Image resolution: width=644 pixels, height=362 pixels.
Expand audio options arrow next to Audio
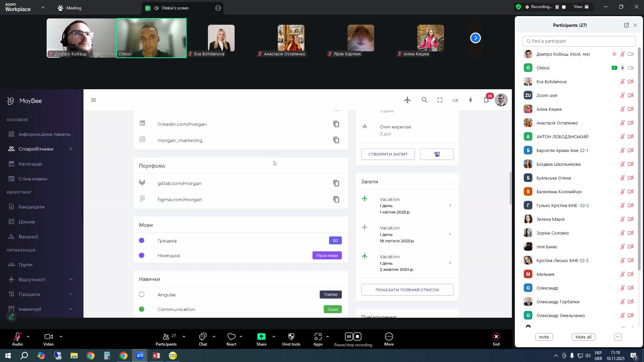(x=28, y=336)
